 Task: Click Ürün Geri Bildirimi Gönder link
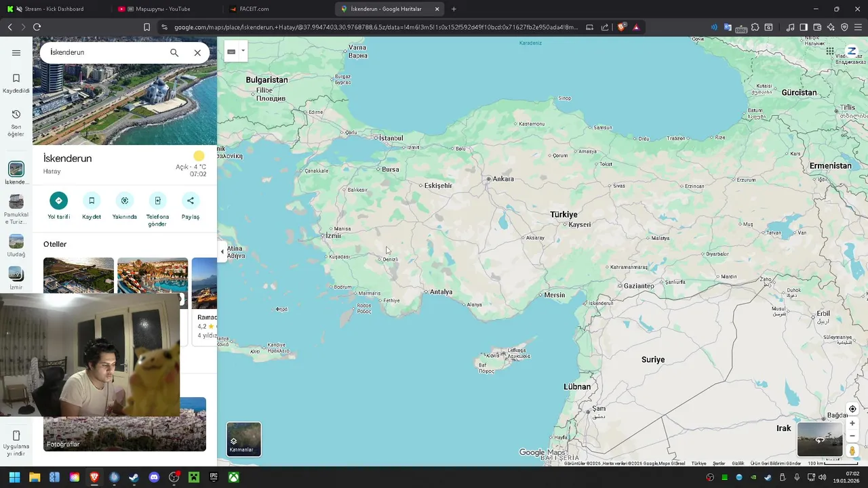(x=776, y=464)
